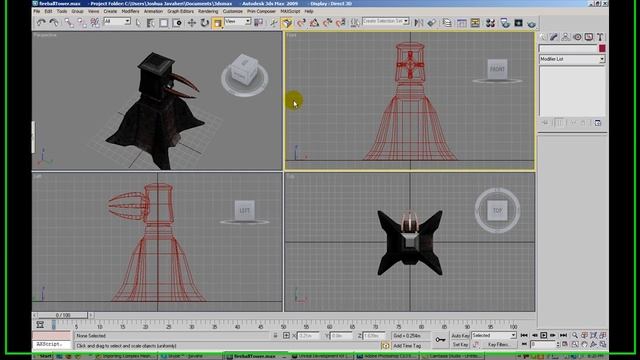Click the Align tool icon
The width and height of the screenshot is (640, 360).
point(432,23)
